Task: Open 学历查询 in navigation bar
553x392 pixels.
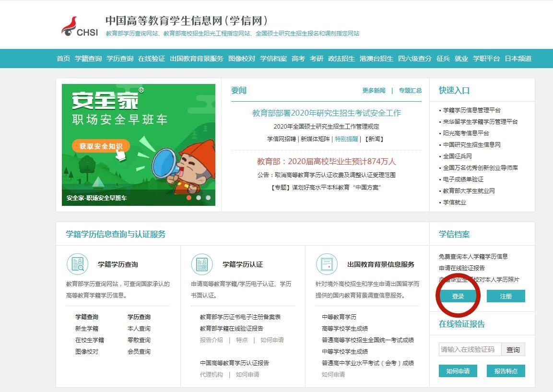Action: click(120, 59)
